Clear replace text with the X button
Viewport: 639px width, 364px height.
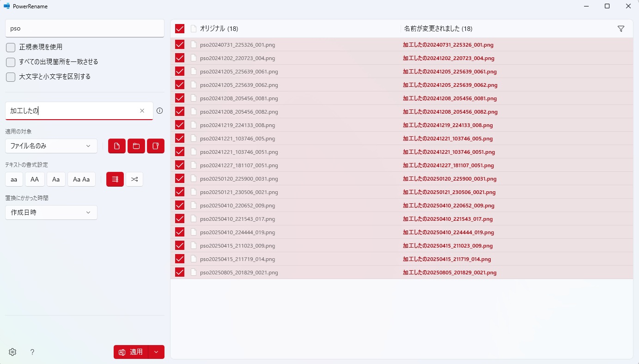pos(142,111)
